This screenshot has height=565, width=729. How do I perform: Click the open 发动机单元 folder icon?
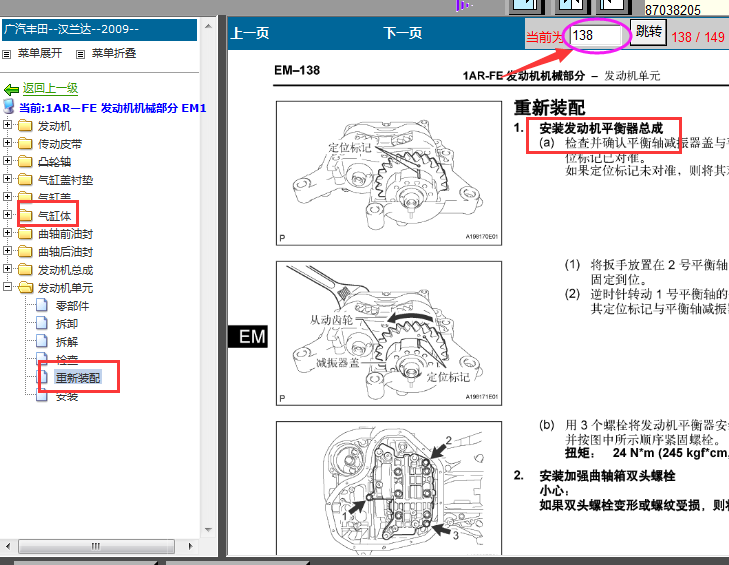(x=26, y=288)
